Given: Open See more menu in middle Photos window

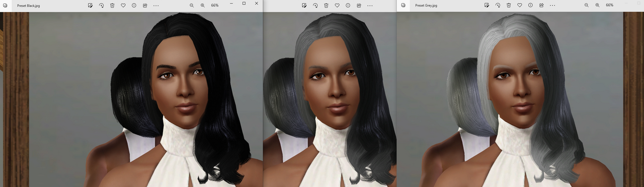Looking at the screenshot, I should pyautogui.click(x=370, y=5).
